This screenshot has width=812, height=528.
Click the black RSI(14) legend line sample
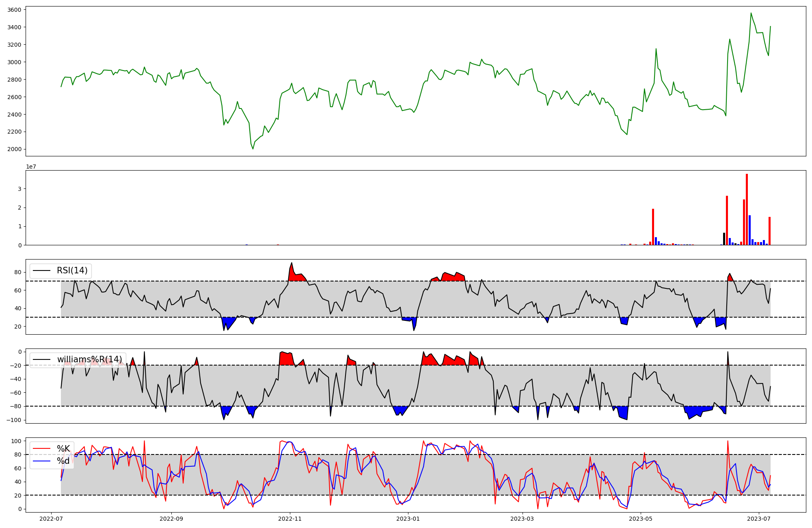(x=41, y=270)
